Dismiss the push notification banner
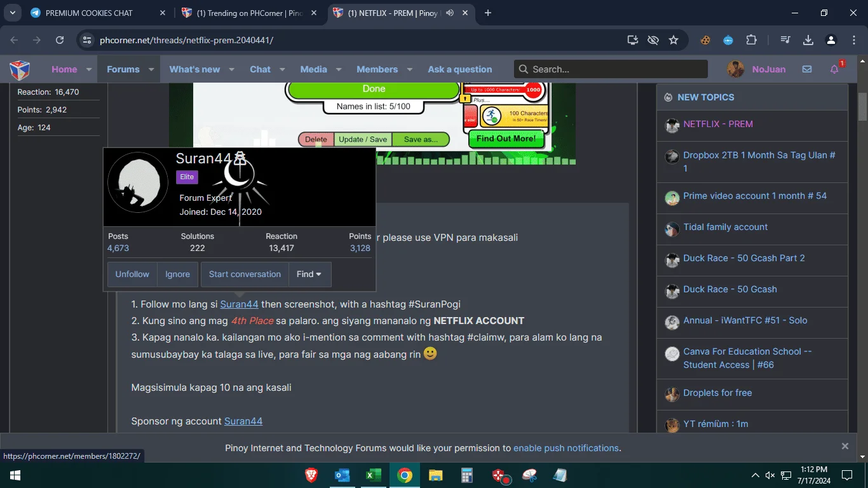Viewport: 868px width, 488px height. [x=845, y=446]
